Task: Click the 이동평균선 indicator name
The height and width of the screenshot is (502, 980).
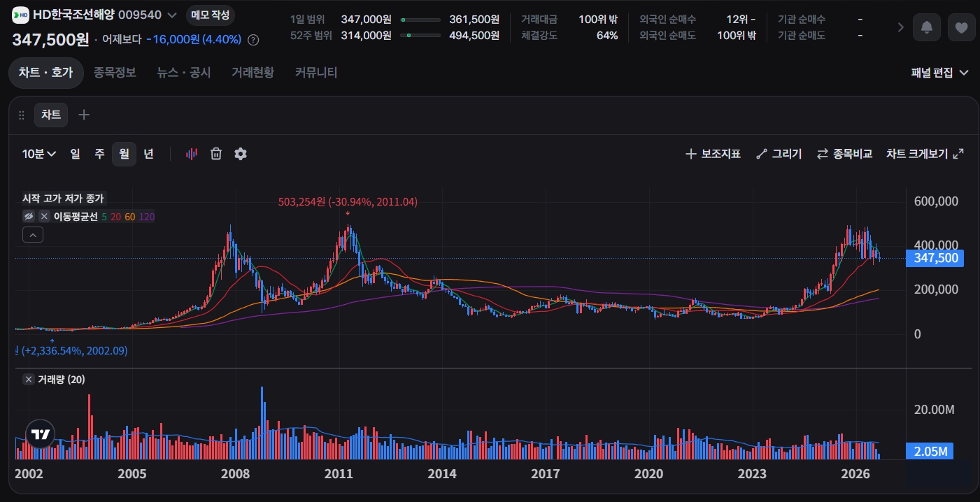Action: [x=76, y=217]
